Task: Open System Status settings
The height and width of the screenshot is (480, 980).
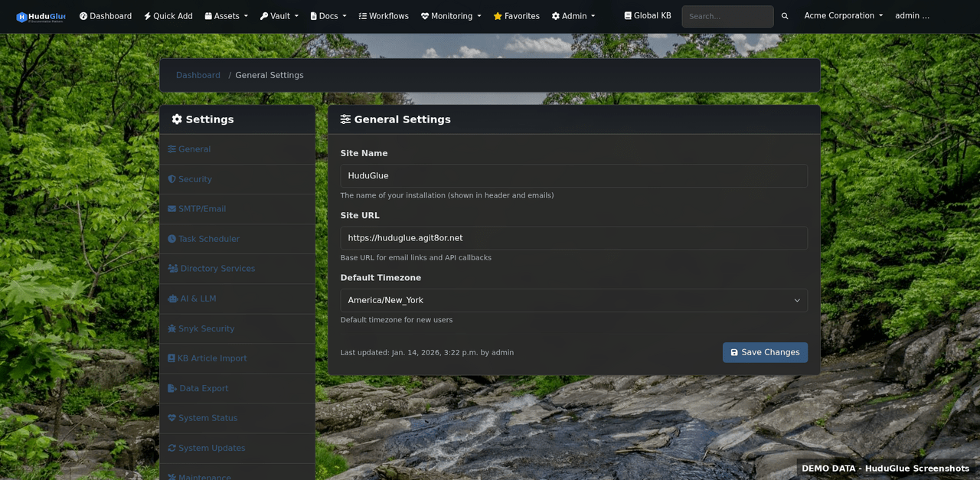Action: [237, 418]
